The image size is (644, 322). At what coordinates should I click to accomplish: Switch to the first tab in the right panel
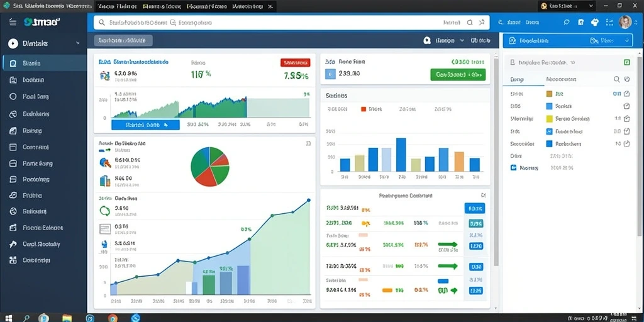click(x=515, y=79)
